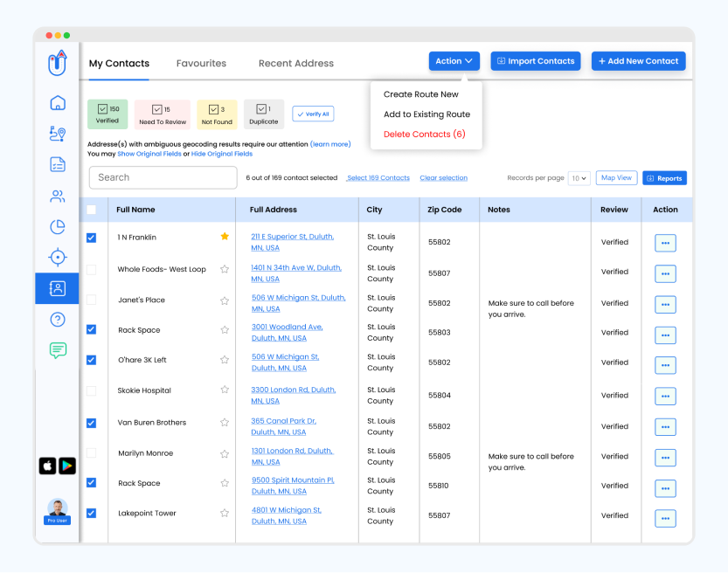Collapse the Action dropdown button
This screenshot has width=728, height=573.
(454, 61)
